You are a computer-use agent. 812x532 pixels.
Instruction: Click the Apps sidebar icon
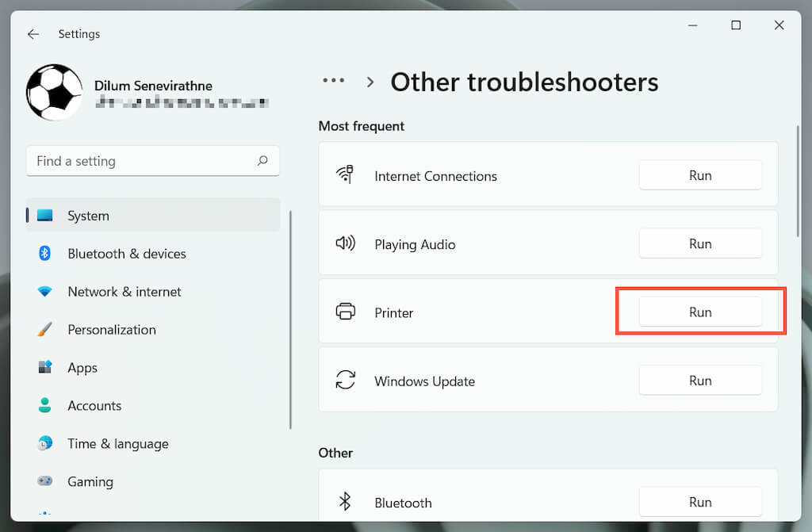point(45,367)
